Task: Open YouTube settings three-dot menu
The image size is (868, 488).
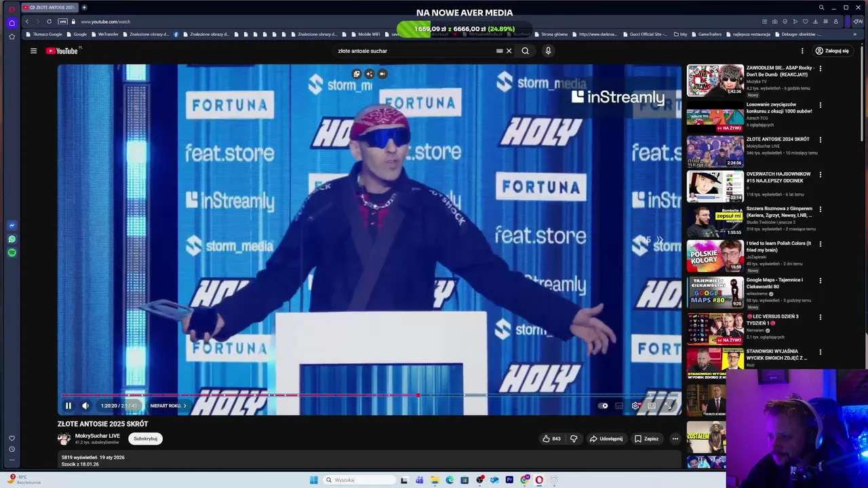Action: [x=802, y=51]
